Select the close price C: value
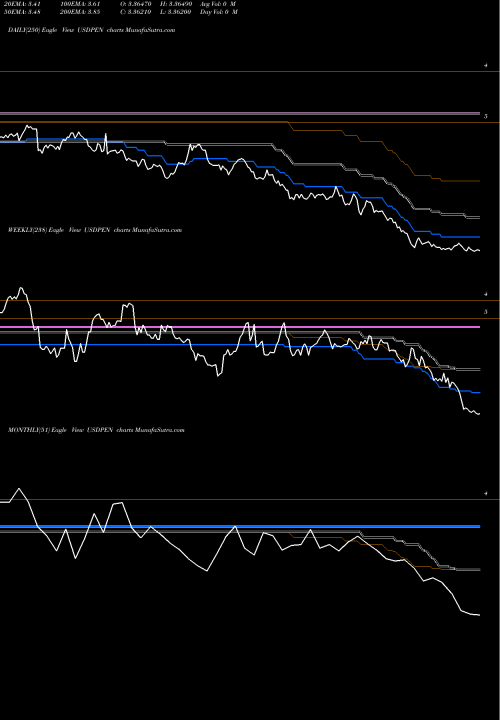This screenshot has height=720, width=500. [x=135, y=12]
